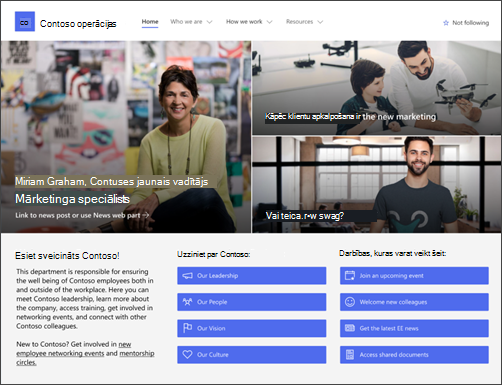This screenshot has height=385, width=502.
Task: Click the calendar icon on Join an upcoming event
Action: point(350,276)
